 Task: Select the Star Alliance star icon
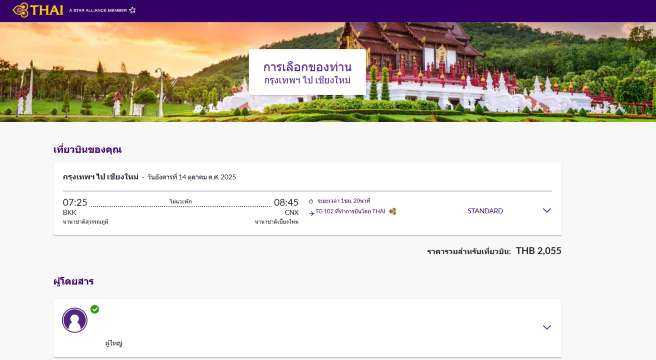[x=132, y=10]
